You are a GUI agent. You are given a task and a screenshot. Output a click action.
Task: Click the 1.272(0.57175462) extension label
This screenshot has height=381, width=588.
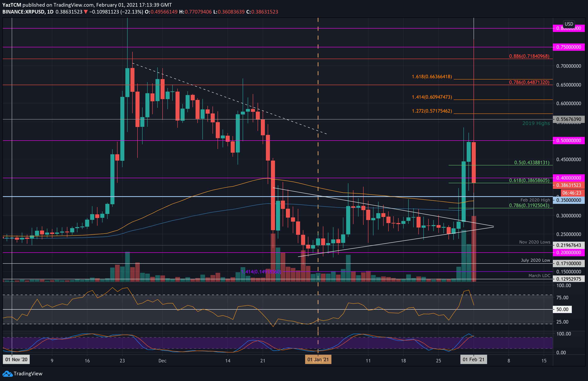(432, 111)
